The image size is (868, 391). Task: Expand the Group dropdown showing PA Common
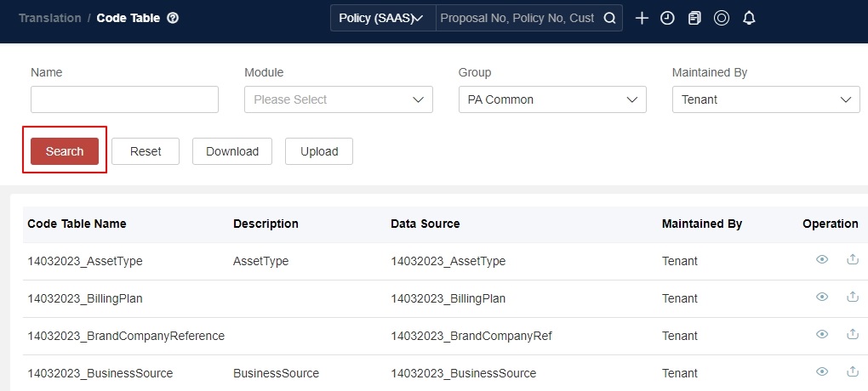coord(551,99)
